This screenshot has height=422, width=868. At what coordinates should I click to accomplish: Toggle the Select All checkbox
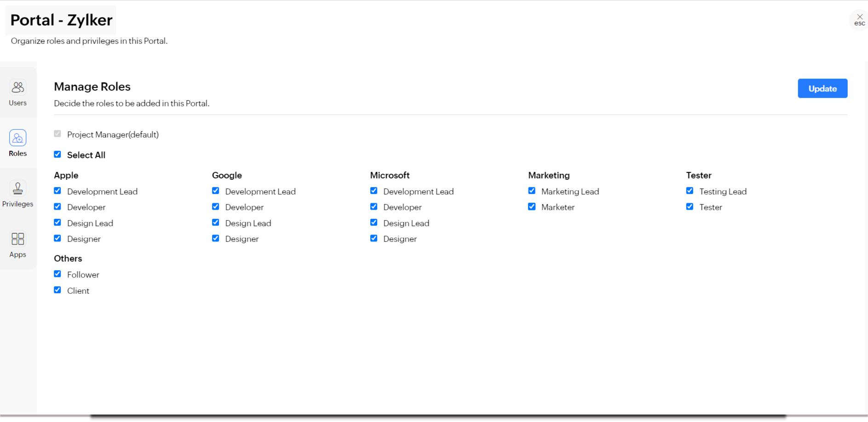[57, 154]
